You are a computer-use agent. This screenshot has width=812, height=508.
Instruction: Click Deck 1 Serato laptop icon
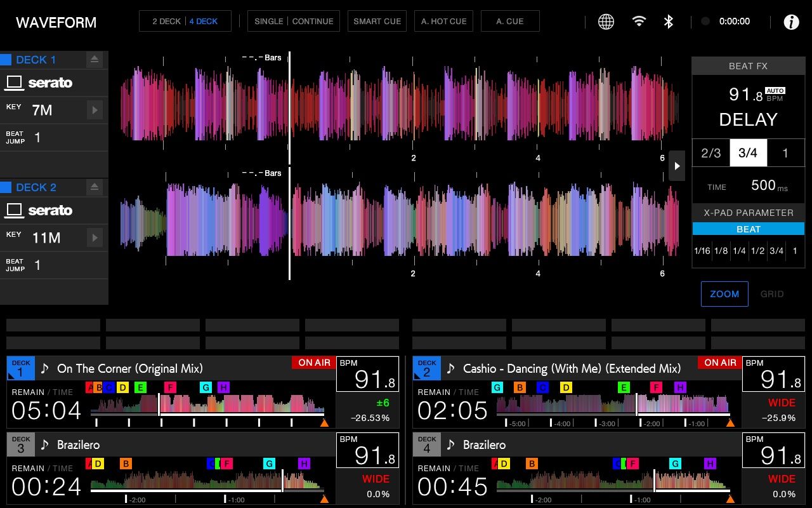pyautogui.click(x=15, y=83)
